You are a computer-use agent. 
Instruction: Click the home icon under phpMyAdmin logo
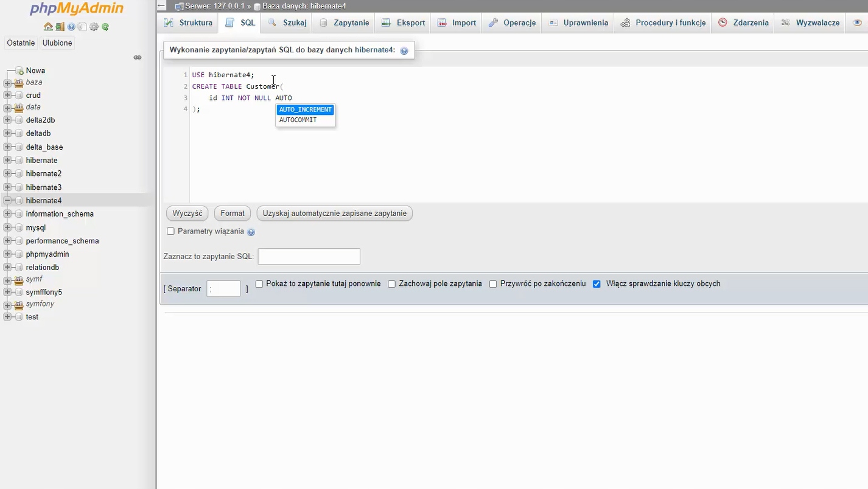(48, 27)
